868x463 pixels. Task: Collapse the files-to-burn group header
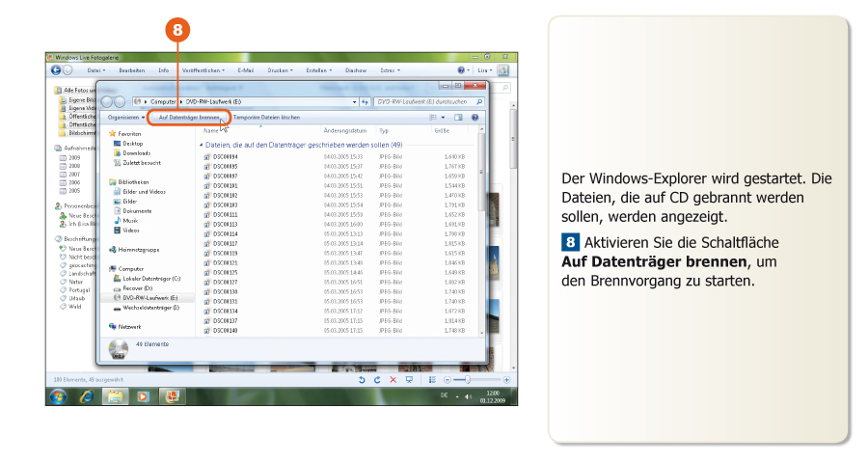(201, 145)
